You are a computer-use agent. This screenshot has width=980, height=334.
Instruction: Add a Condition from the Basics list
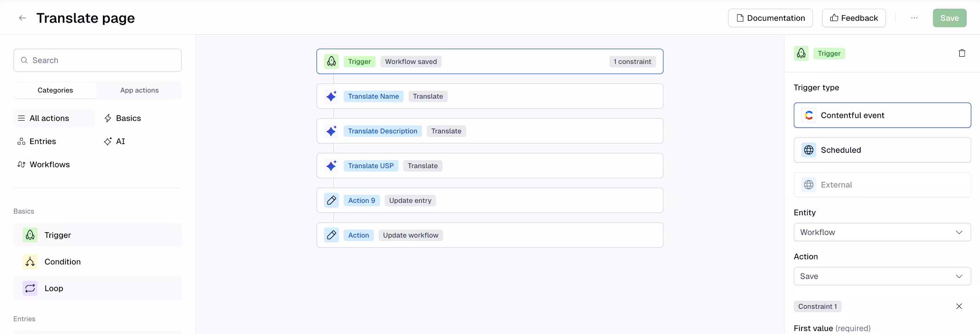click(97, 262)
